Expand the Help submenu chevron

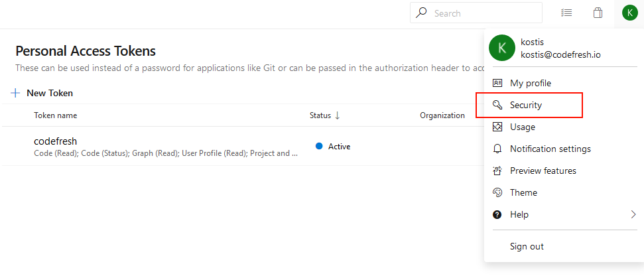click(x=633, y=214)
